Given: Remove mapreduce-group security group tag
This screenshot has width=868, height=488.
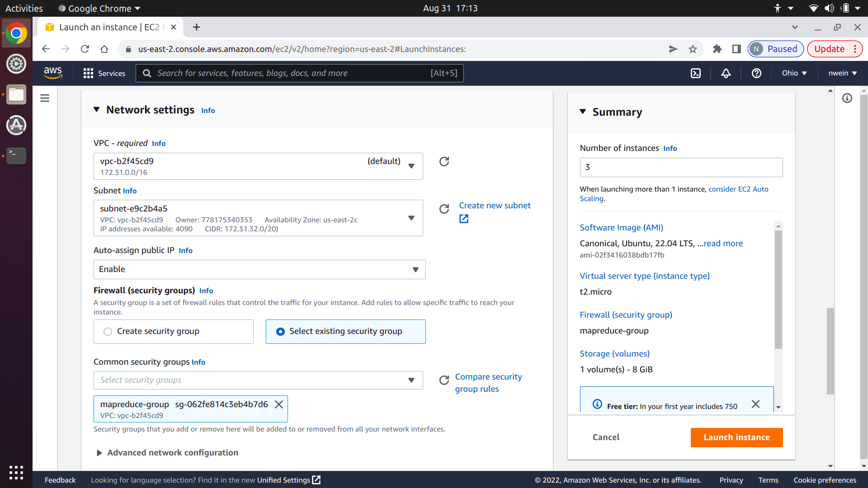Looking at the screenshot, I should [x=279, y=404].
